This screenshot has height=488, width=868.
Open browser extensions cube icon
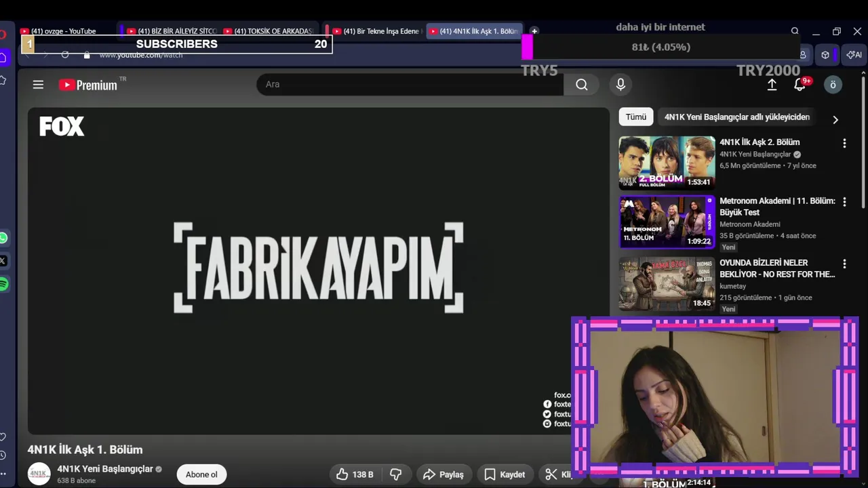(825, 55)
